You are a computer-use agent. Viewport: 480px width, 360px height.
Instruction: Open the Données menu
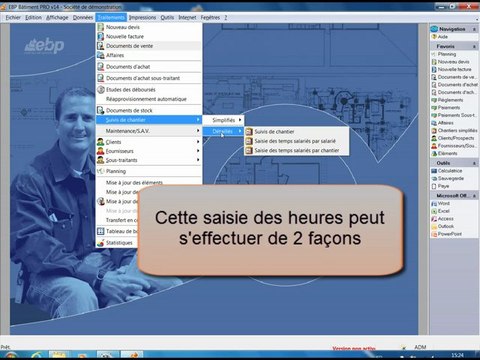[x=83, y=17]
